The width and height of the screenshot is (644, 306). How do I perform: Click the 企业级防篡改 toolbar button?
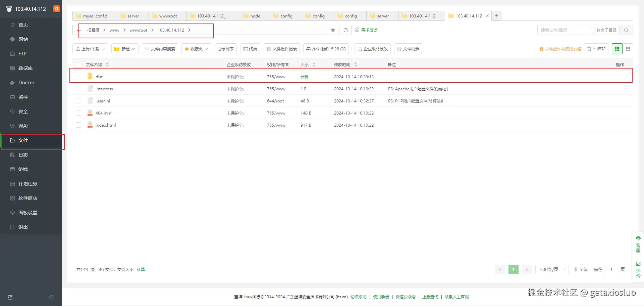point(373,49)
